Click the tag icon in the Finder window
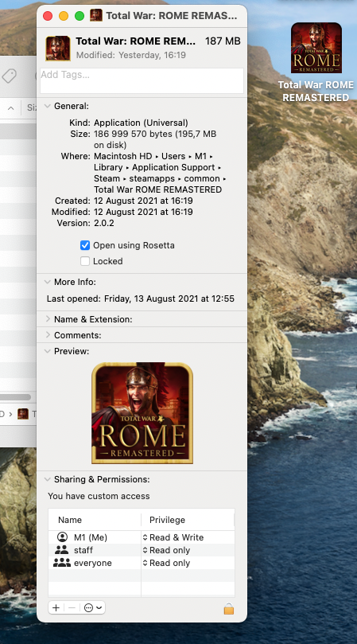This screenshot has width=357, height=644. point(9,76)
